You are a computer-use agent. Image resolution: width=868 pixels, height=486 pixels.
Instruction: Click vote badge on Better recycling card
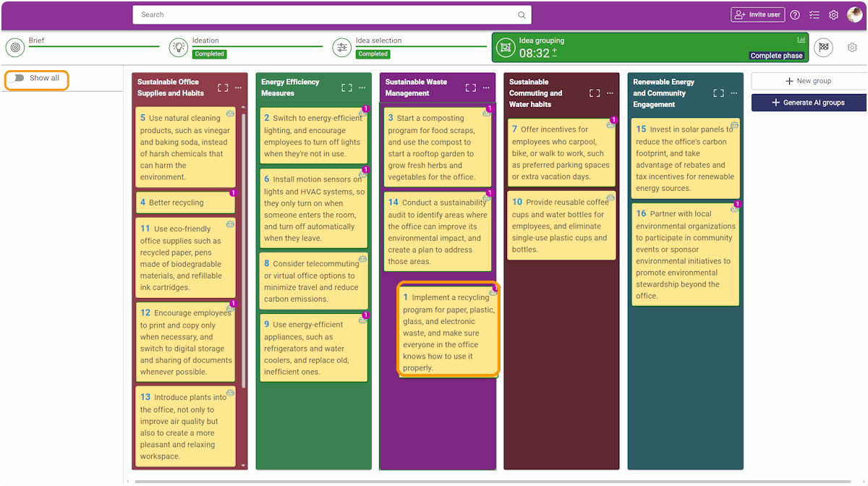coord(233,193)
